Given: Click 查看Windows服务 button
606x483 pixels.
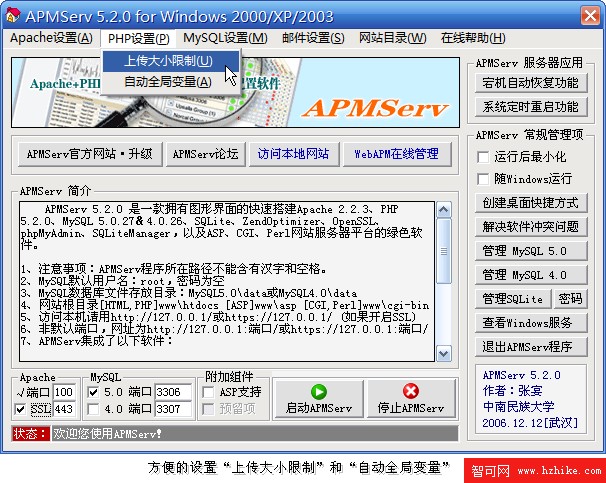Looking at the screenshot, I should pyautogui.click(x=531, y=323).
